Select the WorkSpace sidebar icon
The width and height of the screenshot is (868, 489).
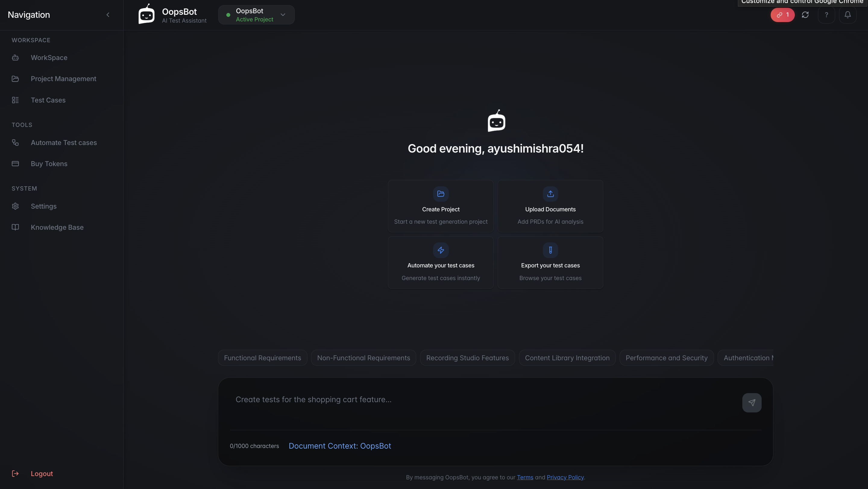click(x=15, y=58)
